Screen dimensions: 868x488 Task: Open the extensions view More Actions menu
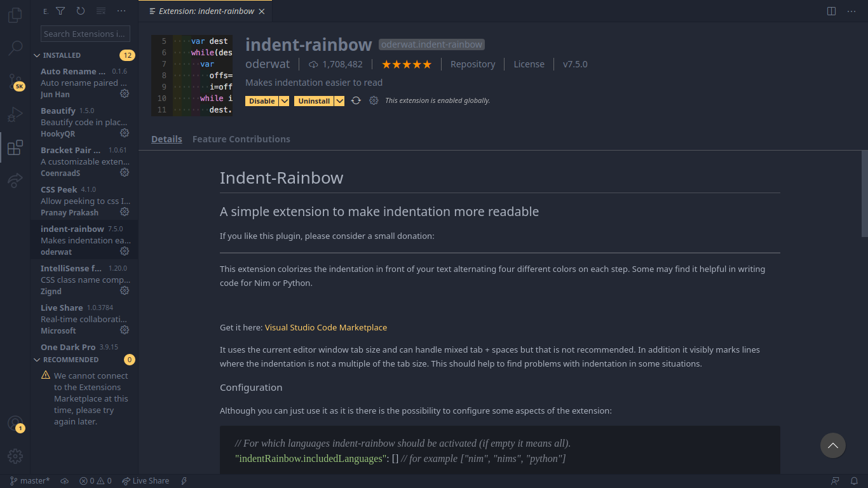[121, 11]
